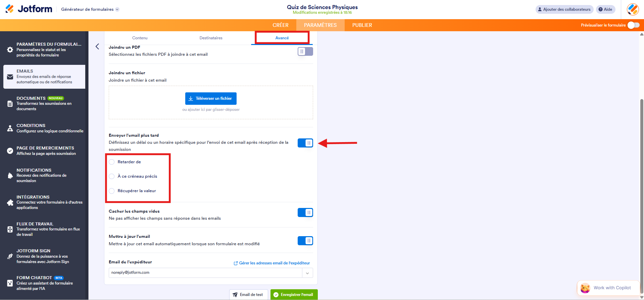This screenshot has width=644, height=300.
Task: Expand the sender email dropdown arrow
Action: (307, 273)
